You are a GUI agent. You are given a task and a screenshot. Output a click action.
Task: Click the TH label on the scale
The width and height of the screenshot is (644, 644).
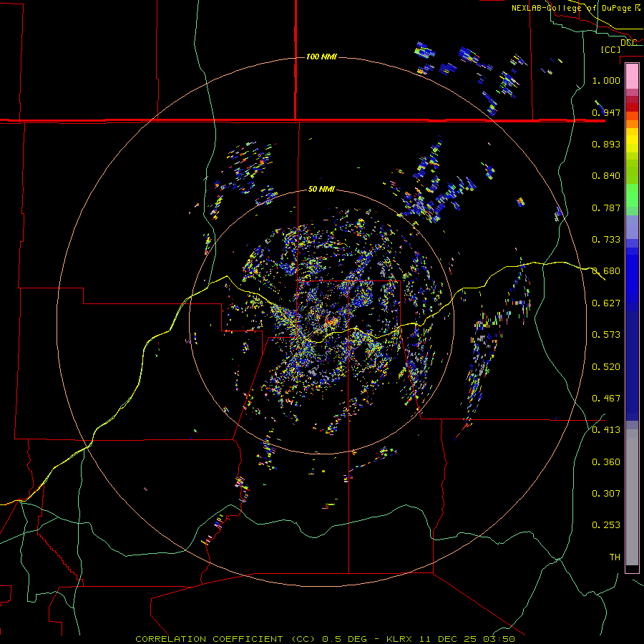click(x=615, y=557)
